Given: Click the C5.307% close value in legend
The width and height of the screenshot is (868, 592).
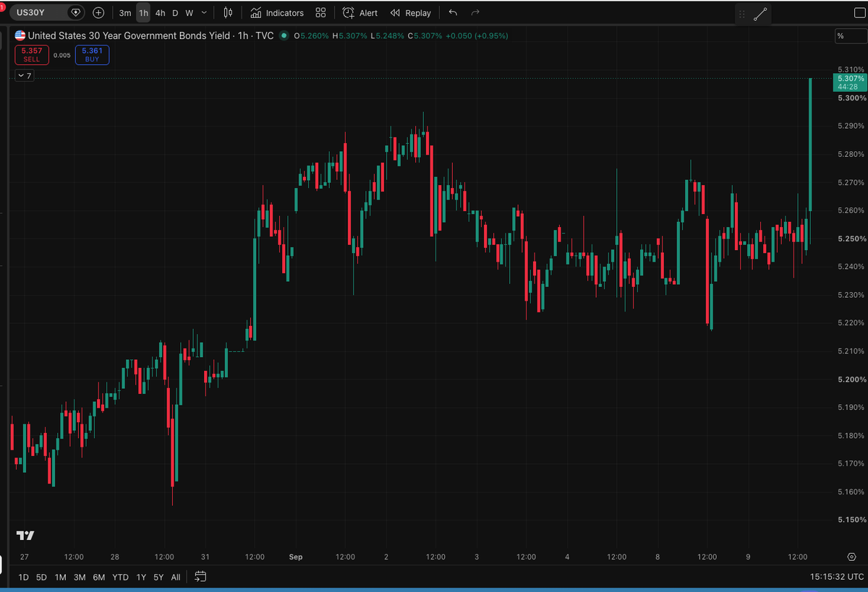Looking at the screenshot, I should [425, 35].
